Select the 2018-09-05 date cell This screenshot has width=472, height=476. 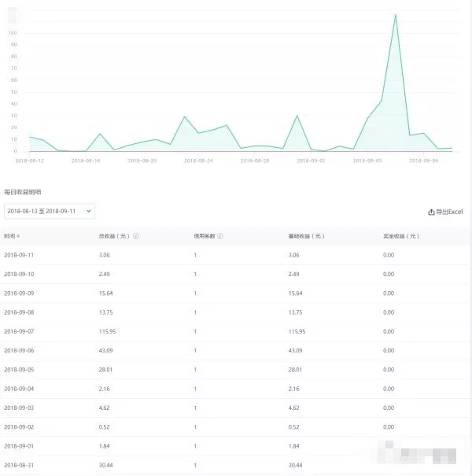(x=19, y=370)
